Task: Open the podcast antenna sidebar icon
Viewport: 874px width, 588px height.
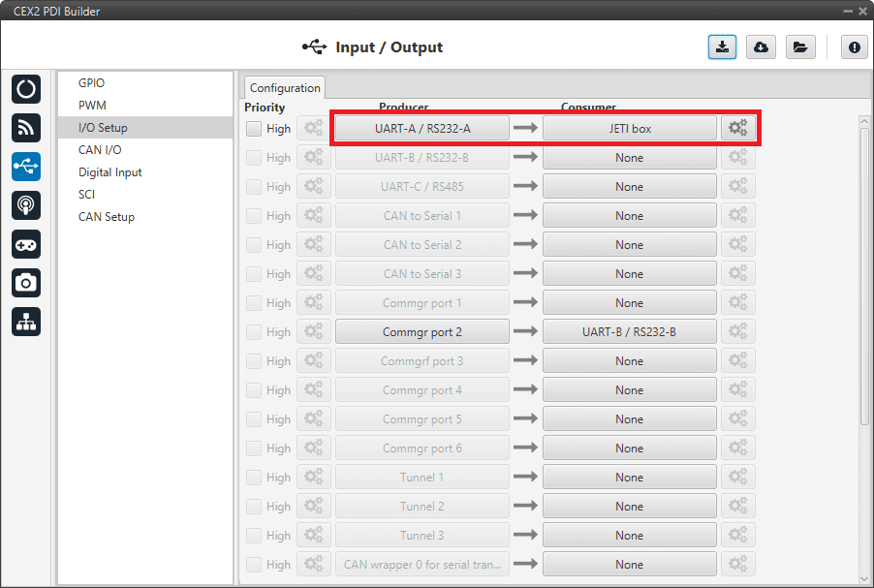Action: [25, 205]
